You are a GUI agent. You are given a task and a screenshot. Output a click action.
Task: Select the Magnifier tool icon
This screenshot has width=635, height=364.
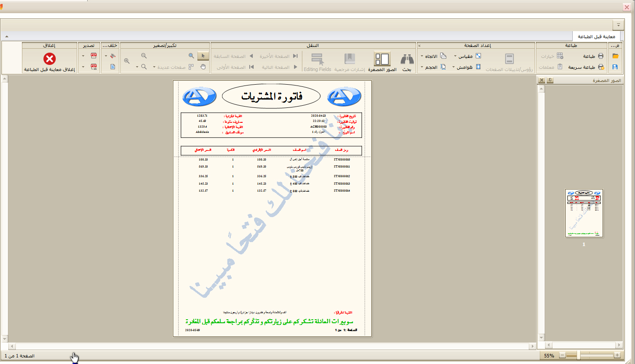click(191, 56)
